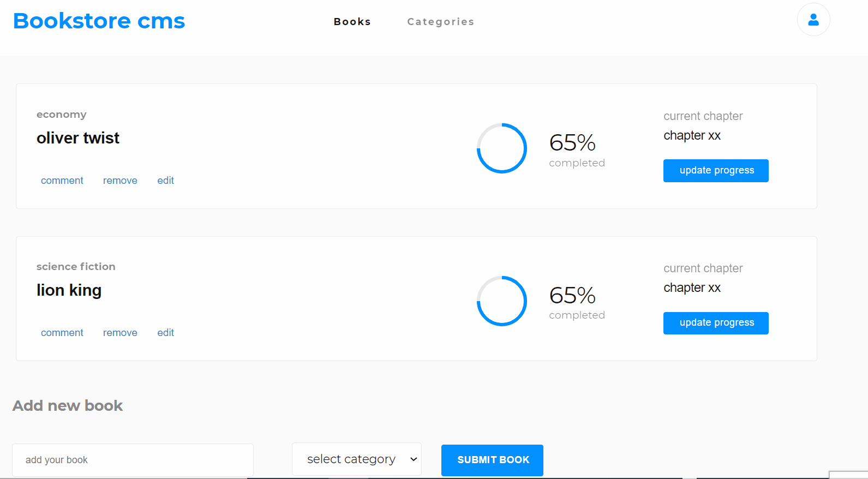Edit the lion king entry
The width and height of the screenshot is (868, 479).
coord(165,333)
